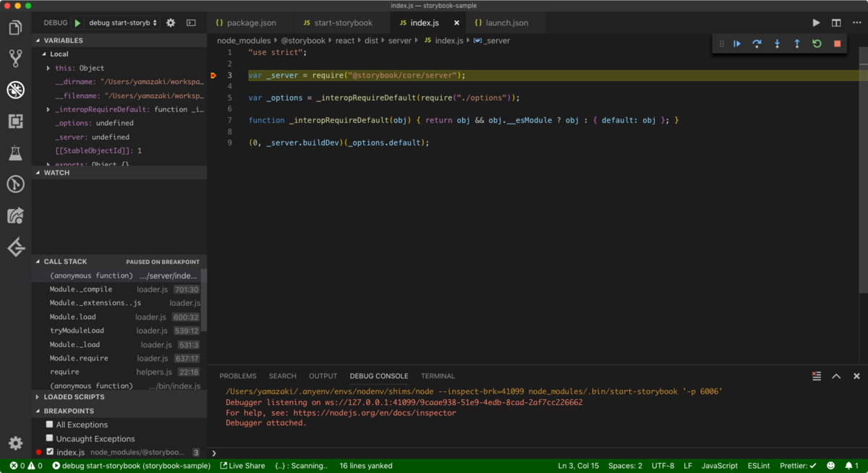Click the call stack scrollbar
The image size is (868, 473).
(204, 300)
